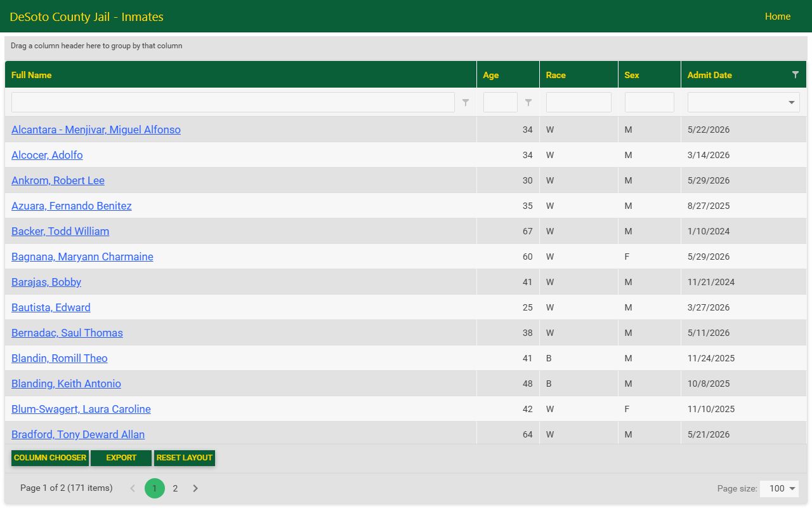Image resolution: width=812 pixels, height=508 pixels.
Task: Select admit date 1/10/2024 cell
Action: [x=743, y=231]
